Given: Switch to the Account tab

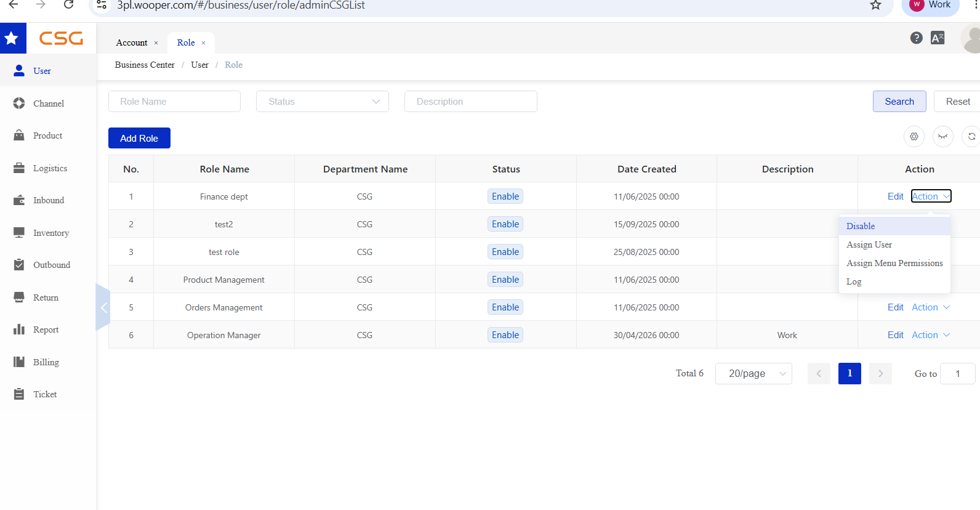Looking at the screenshot, I should point(132,42).
